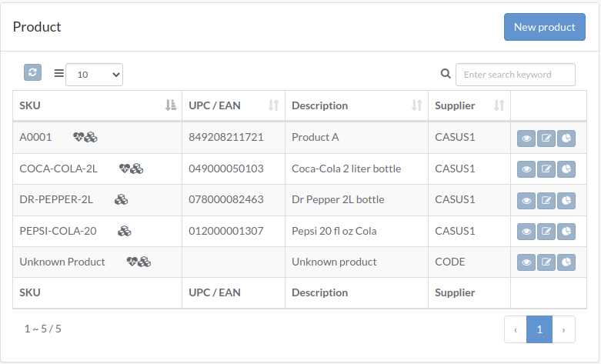
Task: Sort table by UPC / EAN column
Action: tap(233, 105)
